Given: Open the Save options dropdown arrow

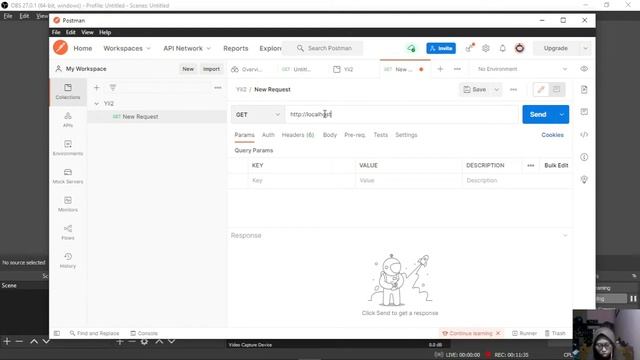Looking at the screenshot, I should pyautogui.click(x=496, y=89).
